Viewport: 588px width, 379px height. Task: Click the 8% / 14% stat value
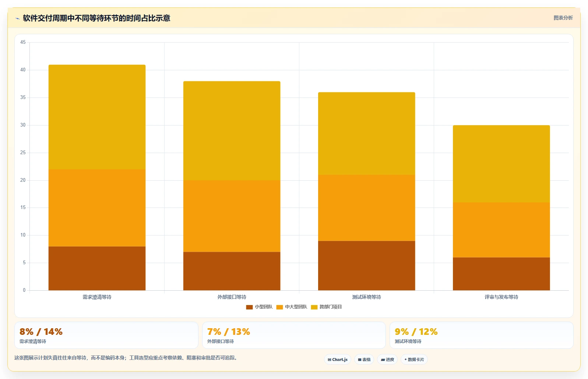pyautogui.click(x=41, y=332)
